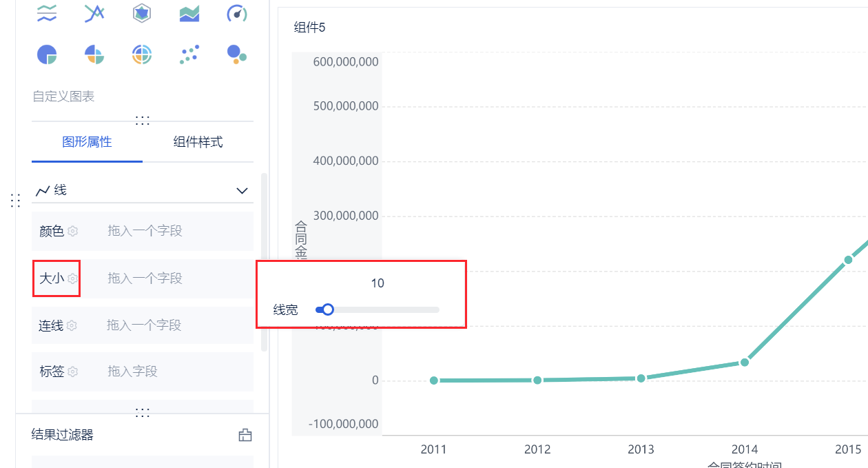This screenshot has height=468, width=868.
Task: Click the properties panel vertical scrollbar
Action: (x=264, y=262)
